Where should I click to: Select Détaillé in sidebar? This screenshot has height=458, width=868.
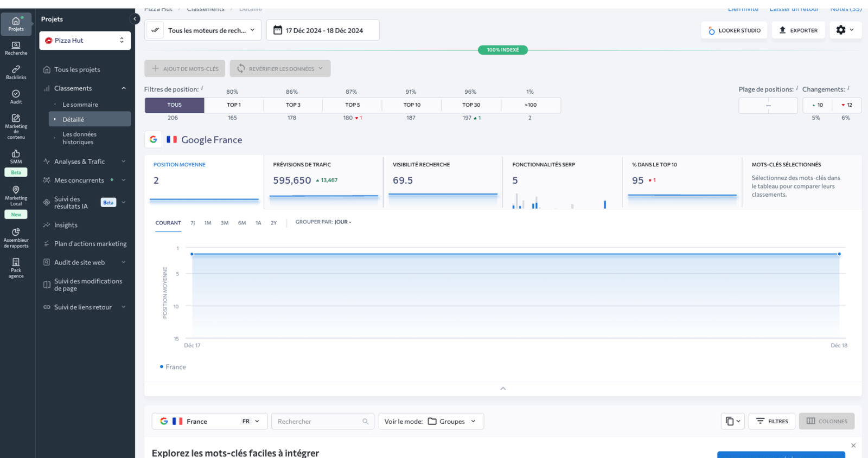click(90, 119)
